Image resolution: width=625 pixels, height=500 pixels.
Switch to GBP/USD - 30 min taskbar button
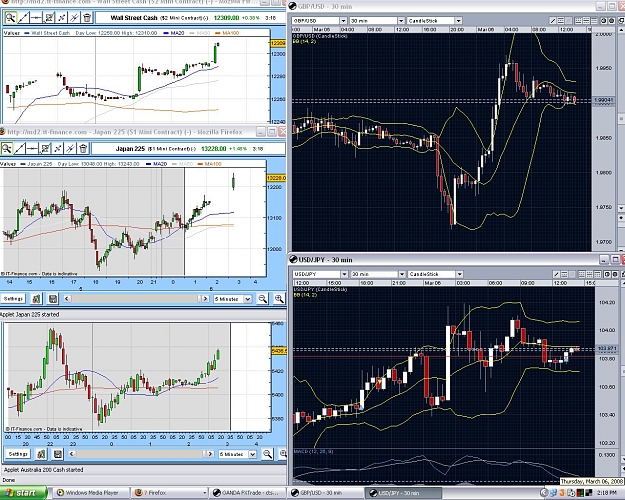326,493
